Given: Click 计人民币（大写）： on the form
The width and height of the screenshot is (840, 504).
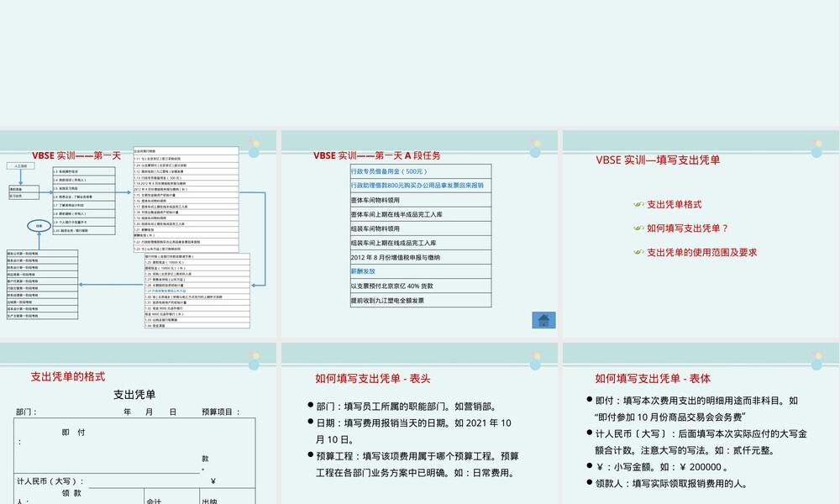Looking at the screenshot, I should point(50,481).
